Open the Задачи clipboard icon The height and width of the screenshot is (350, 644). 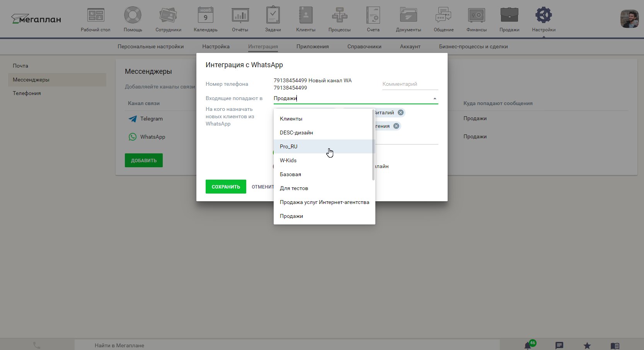click(x=273, y=15)
